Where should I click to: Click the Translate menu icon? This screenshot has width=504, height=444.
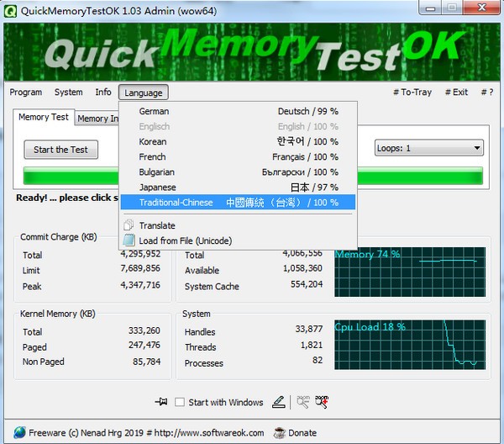point(129,225)
